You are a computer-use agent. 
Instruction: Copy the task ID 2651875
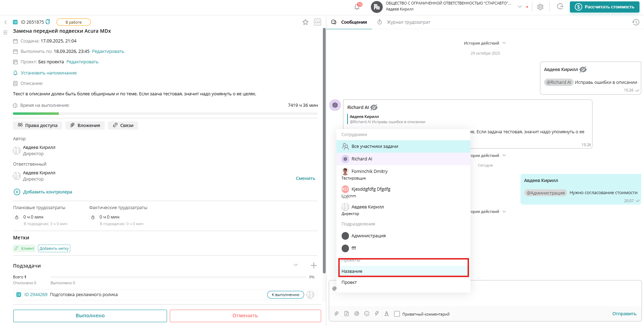point(48,22)
